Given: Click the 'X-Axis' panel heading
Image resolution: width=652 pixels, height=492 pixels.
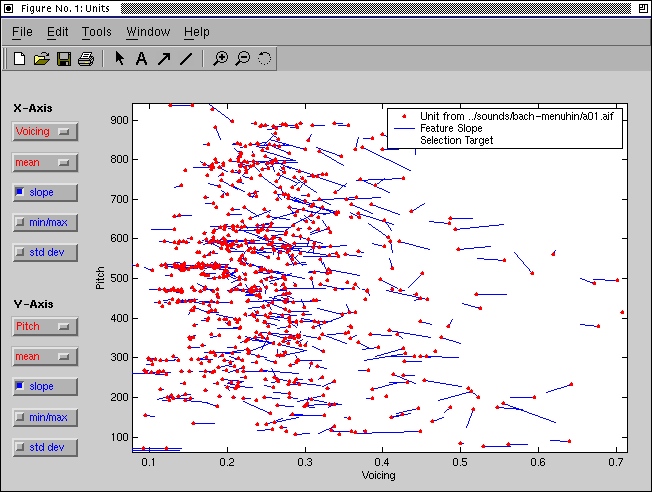Looking at the screenshot, I should (33, 108).
